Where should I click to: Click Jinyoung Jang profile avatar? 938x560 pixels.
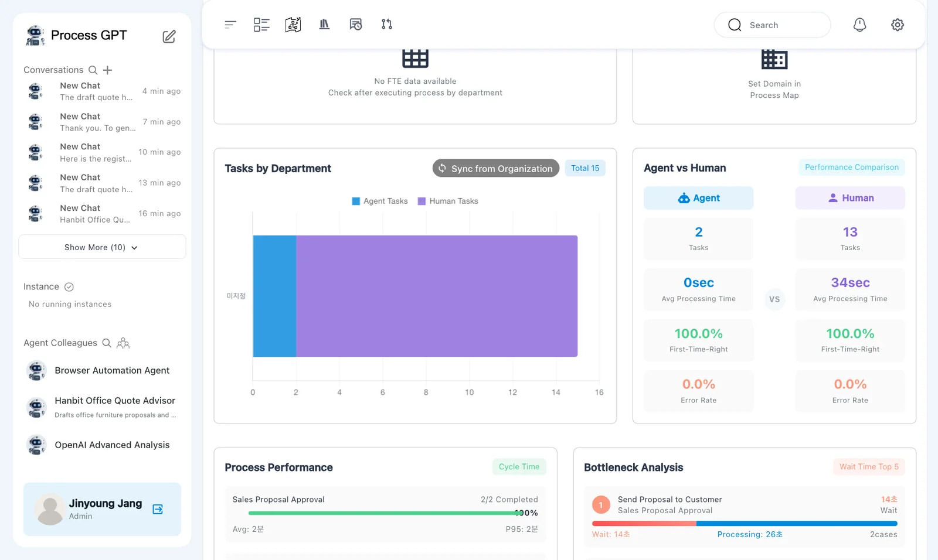(x=50, y=509)
